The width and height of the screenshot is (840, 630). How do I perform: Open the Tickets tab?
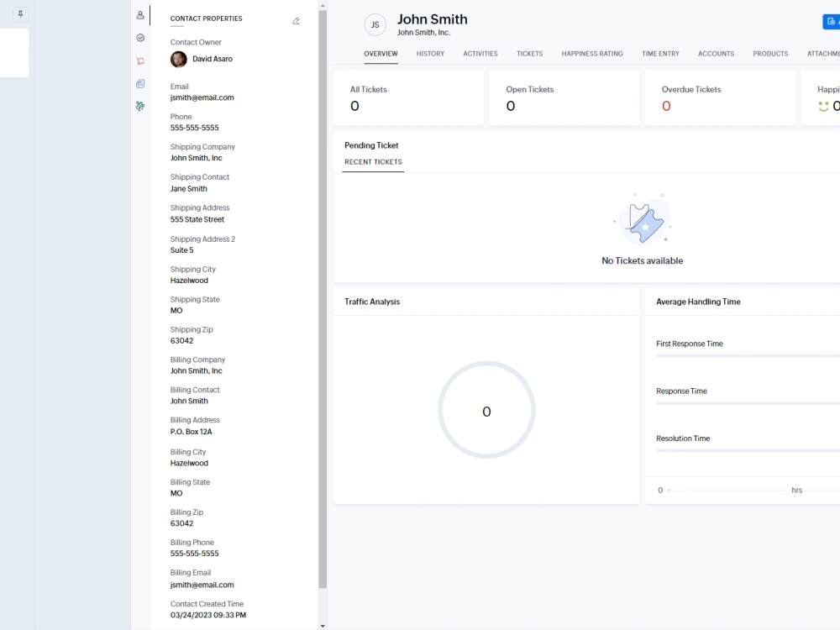pyautogui.click(x=530, y=54)
